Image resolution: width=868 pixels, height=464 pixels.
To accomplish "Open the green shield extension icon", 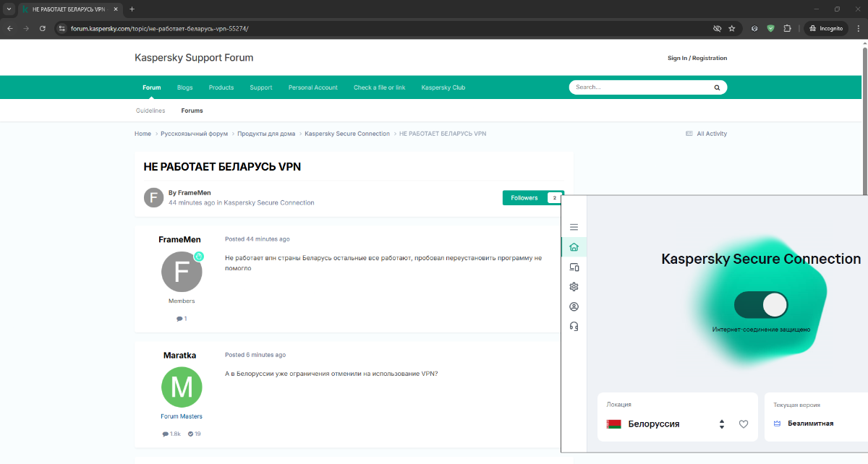I will pyautogui.click(x=770, y=28).
